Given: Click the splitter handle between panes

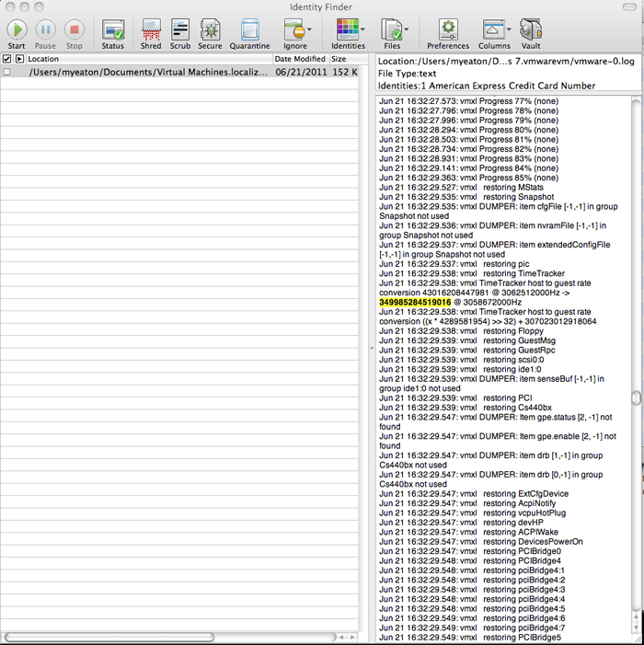Looking at the screenshot, I should (x=373, y=349).
